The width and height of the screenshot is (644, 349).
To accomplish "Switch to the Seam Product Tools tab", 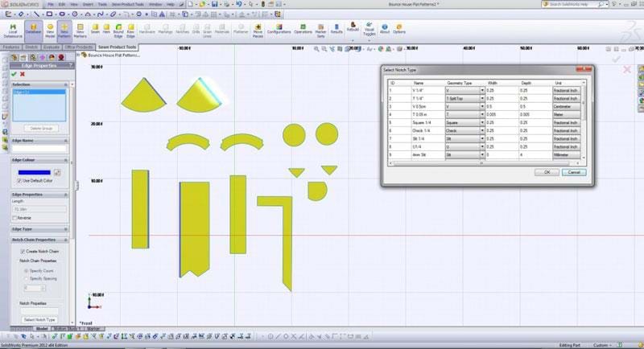I will coord(119,47).
